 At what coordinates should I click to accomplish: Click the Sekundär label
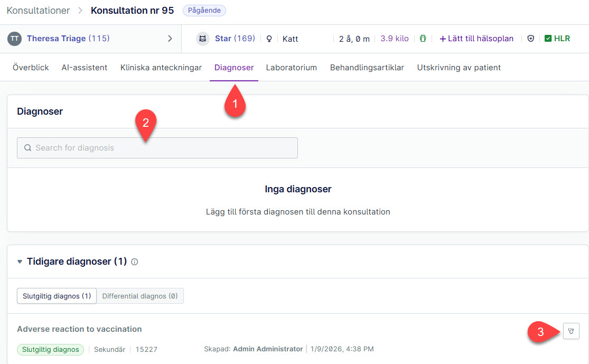[x=109, y=349]
